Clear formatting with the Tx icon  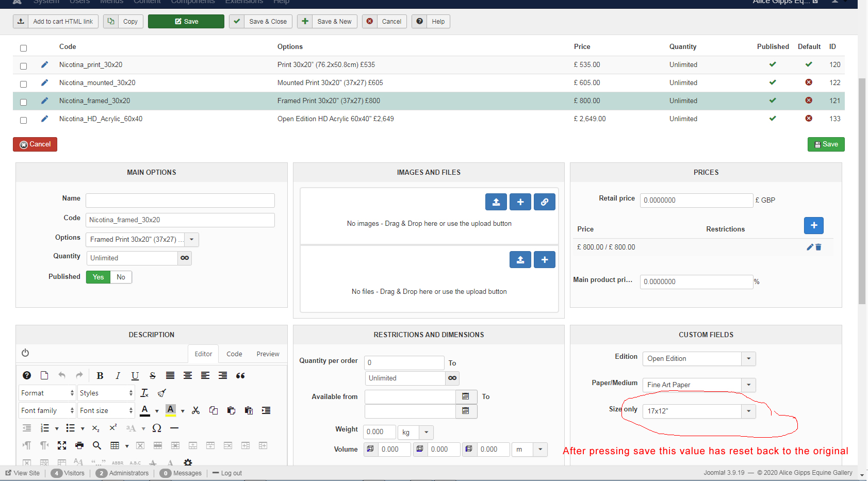144,393
